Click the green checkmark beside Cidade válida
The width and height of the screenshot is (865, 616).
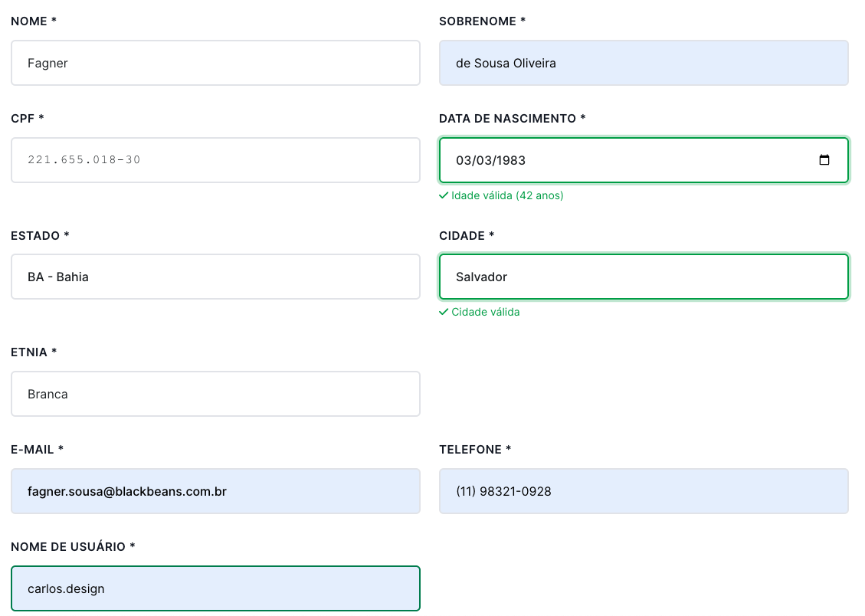point(444,312)
